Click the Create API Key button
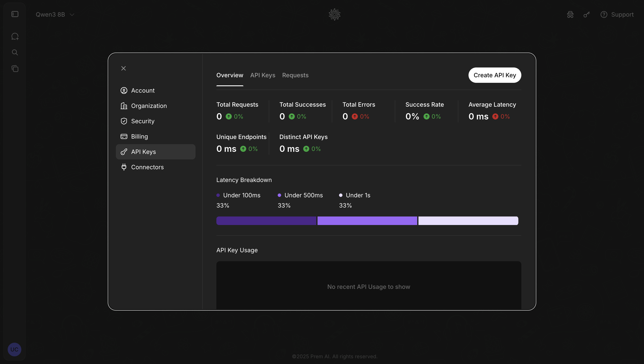This screenshot has height=364, width=644. [494, 75]
